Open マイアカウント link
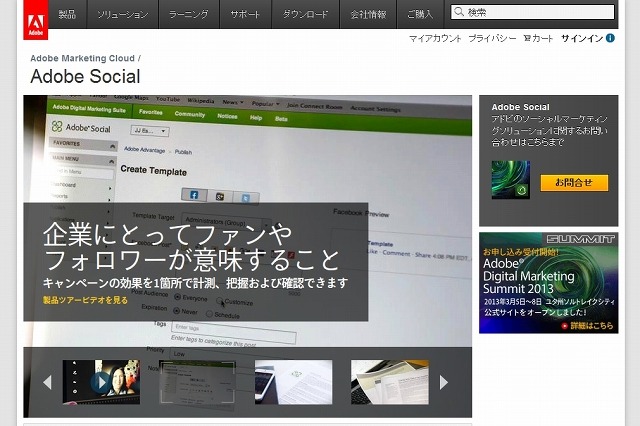The width and height of the screenshot is (640, 426). click(x=435, y=38)
